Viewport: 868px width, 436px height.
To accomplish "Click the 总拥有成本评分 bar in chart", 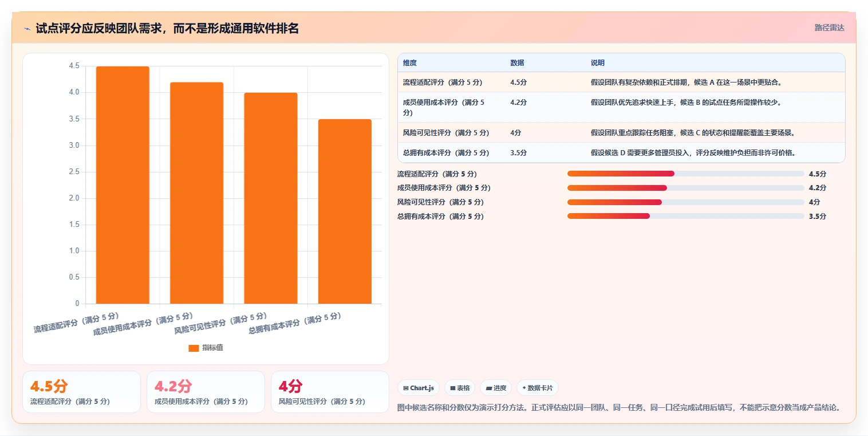I will (x=345, y=211).
